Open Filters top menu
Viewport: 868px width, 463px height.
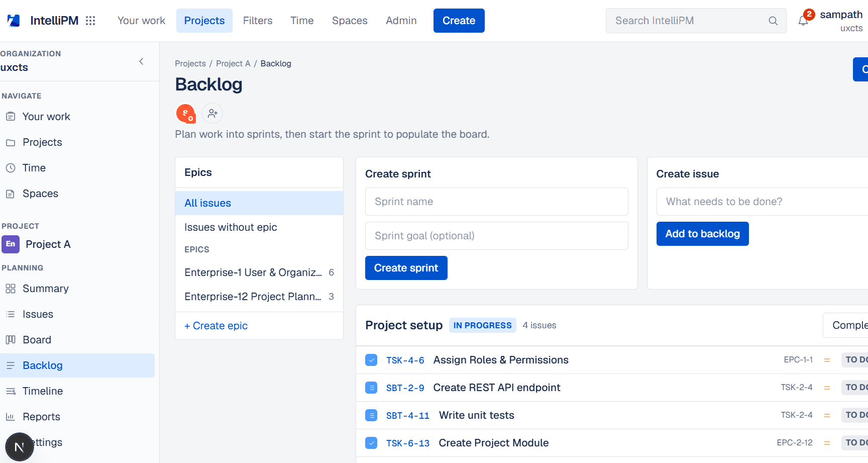pos(258,21)
